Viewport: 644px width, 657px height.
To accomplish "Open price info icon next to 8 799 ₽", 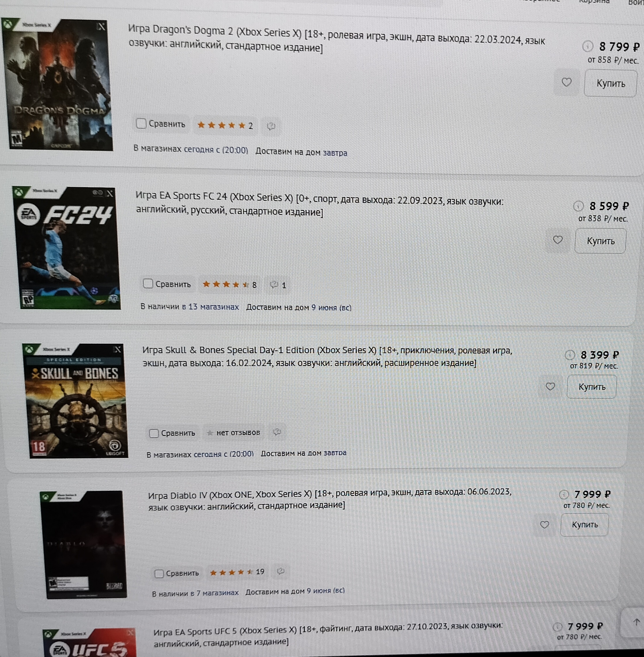I will click(588, 46).
